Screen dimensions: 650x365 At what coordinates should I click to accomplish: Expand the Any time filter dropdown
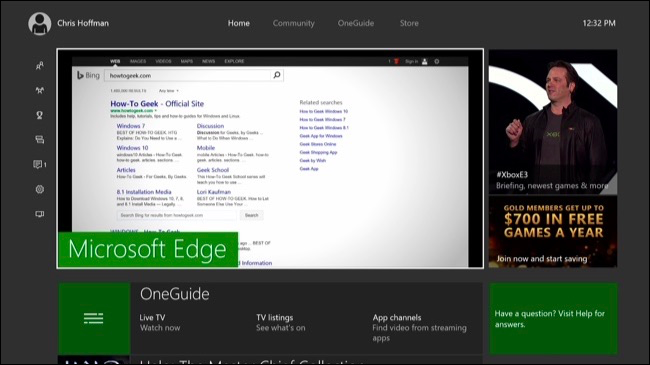click(169, 90)
